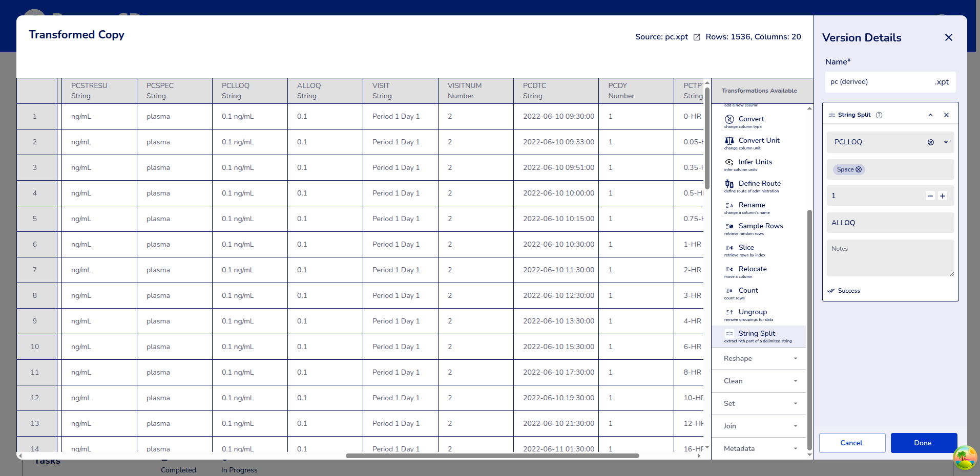Screen dimensions: 980x476
Task: Expand the Clean transformations group
Action: (760, 381)
